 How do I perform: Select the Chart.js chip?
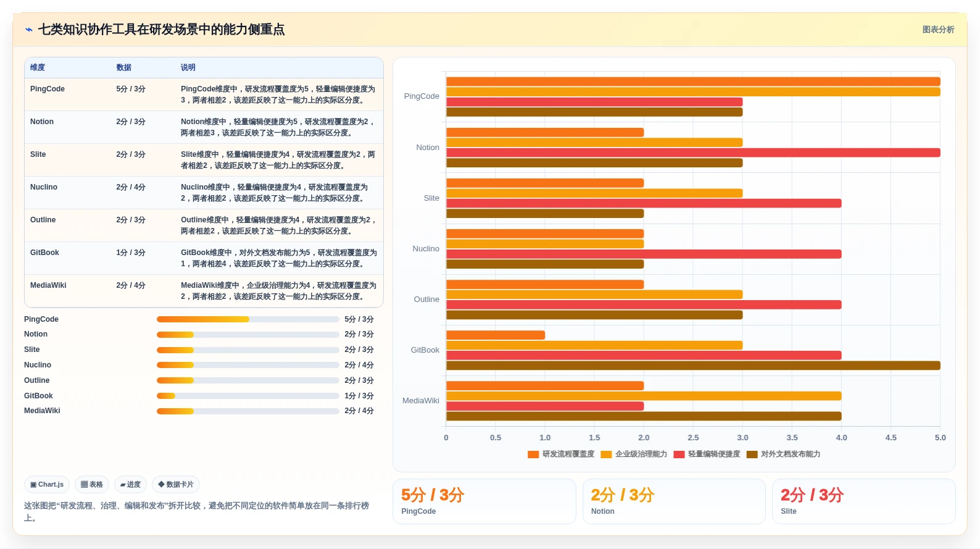(47, 485)
